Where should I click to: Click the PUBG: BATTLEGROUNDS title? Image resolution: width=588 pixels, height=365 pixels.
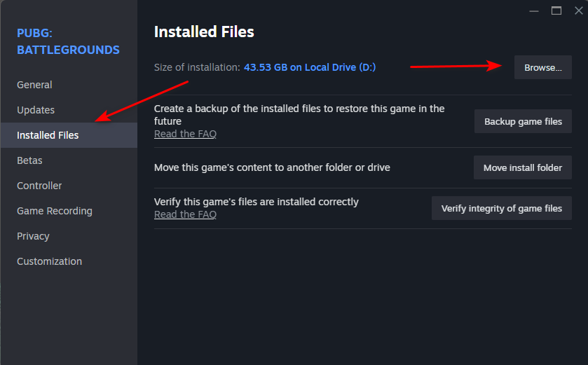(x=68, y=41)
